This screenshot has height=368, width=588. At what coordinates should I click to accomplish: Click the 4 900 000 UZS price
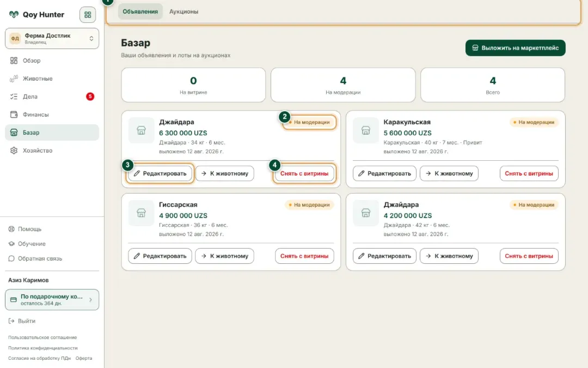pyautogui.click(x=183, y=215)
